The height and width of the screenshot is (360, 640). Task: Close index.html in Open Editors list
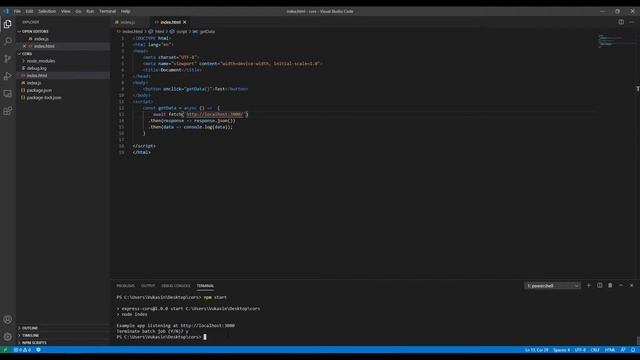pos(24,46)
